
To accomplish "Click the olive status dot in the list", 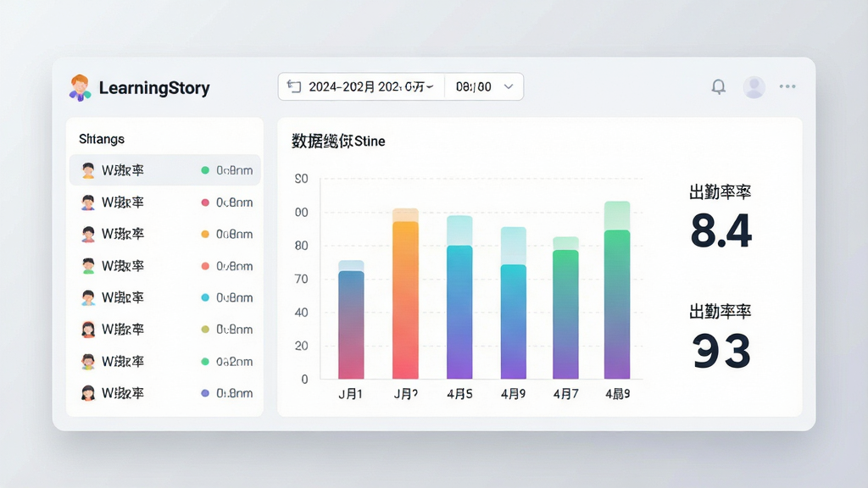I will (x=205, y=330).
